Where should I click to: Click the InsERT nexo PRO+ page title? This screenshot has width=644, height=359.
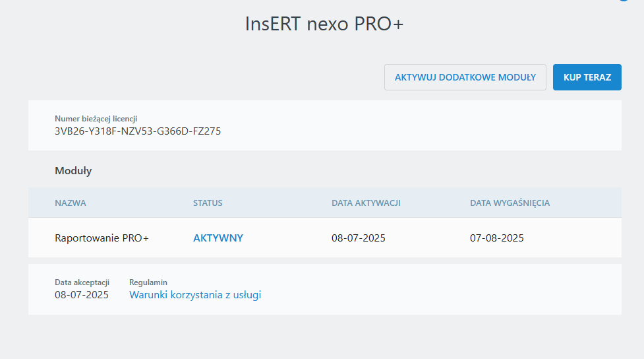pyautogui.click(x=324, y=24)
